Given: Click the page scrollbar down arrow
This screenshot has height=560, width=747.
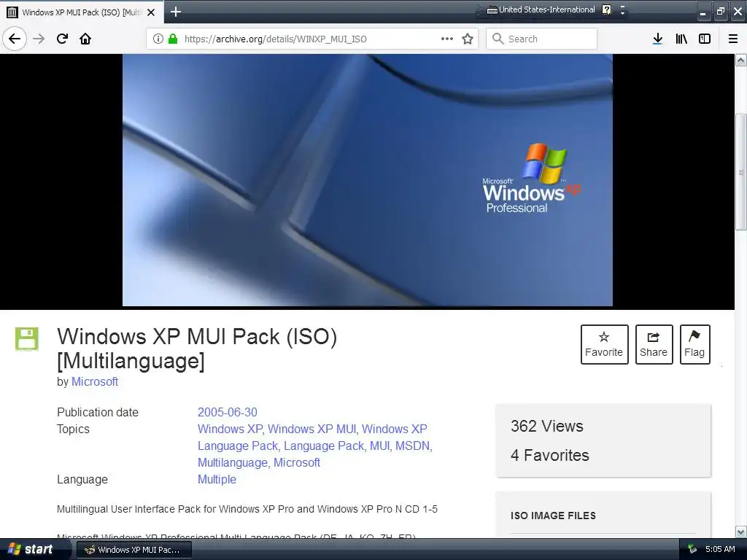Looking at the screenshot, I should pyautogui.click(x=741, y=532).
